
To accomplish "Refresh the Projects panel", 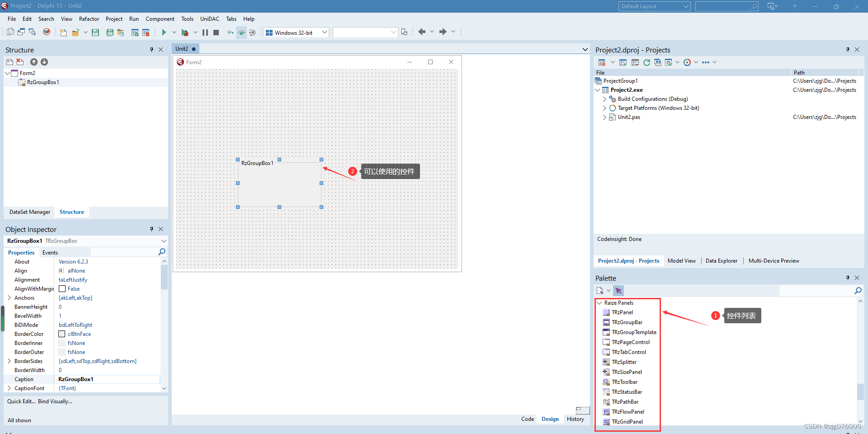I will [x=646, y=62].
